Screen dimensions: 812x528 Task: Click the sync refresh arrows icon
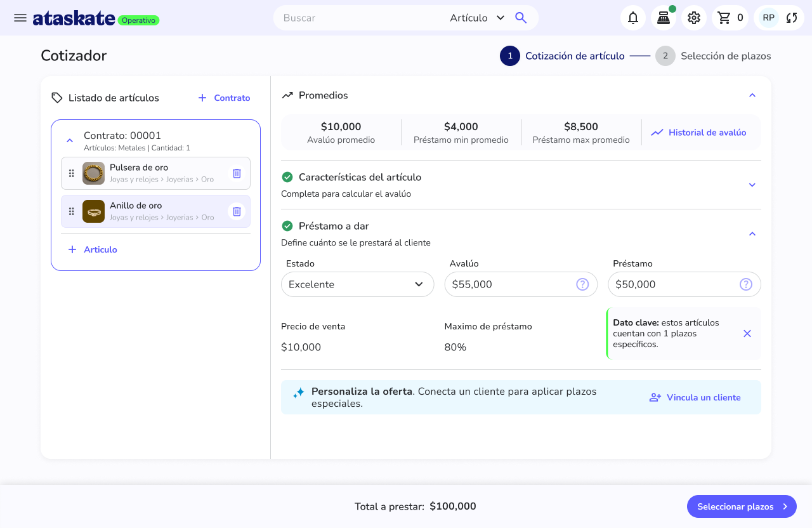[792, 18]
